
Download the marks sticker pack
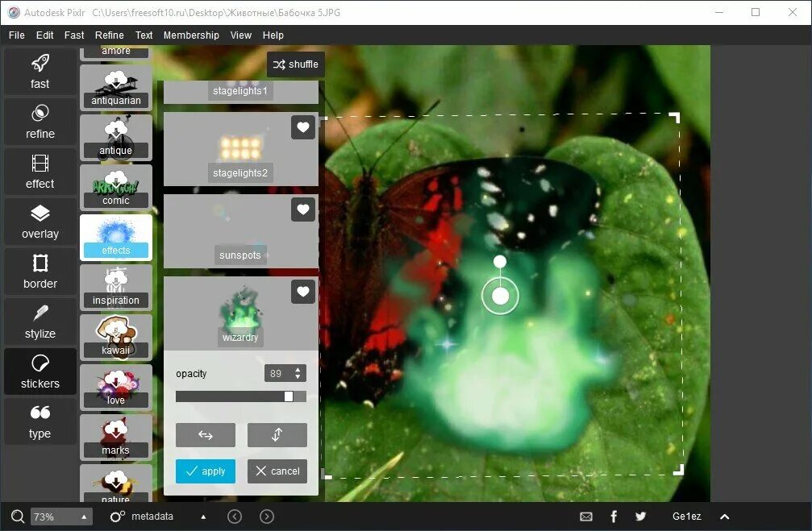pyautogui.click(x=116, y=438)
